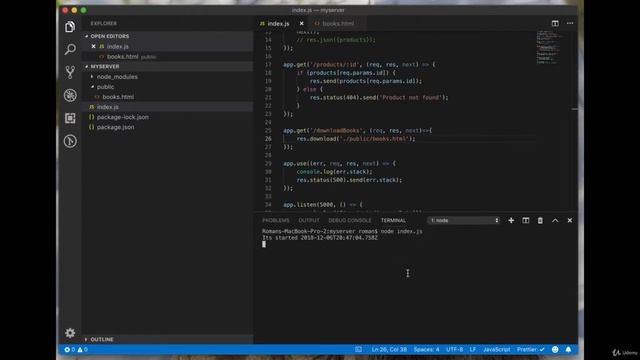This screenshot has width=640, height=360.
Task: Select books.html in Open Editors
Action: pos(122,57)
